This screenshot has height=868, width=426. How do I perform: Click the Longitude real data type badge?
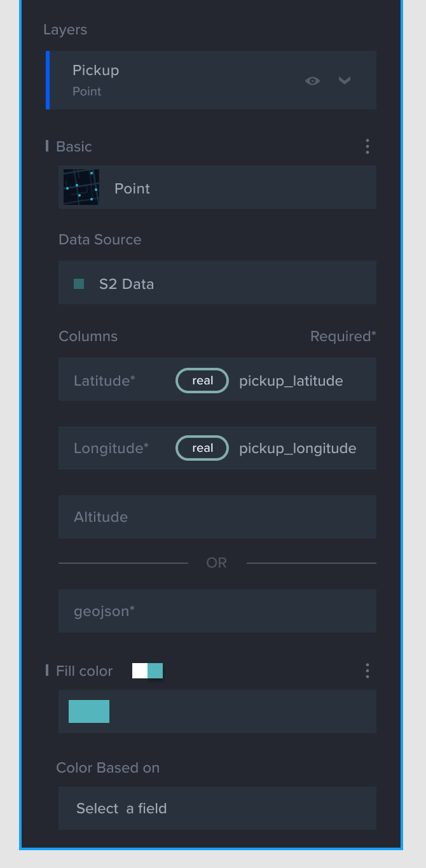(202, 448)
